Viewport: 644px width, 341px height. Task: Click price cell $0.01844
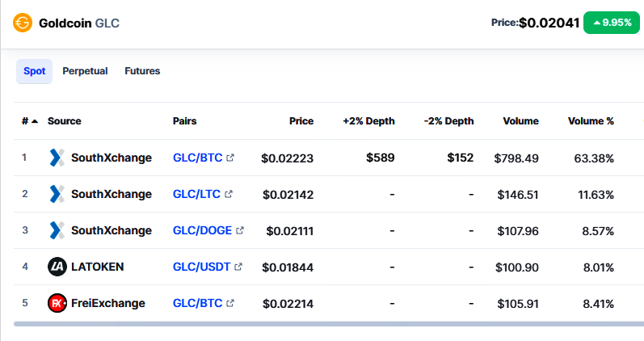coord(288,267)
